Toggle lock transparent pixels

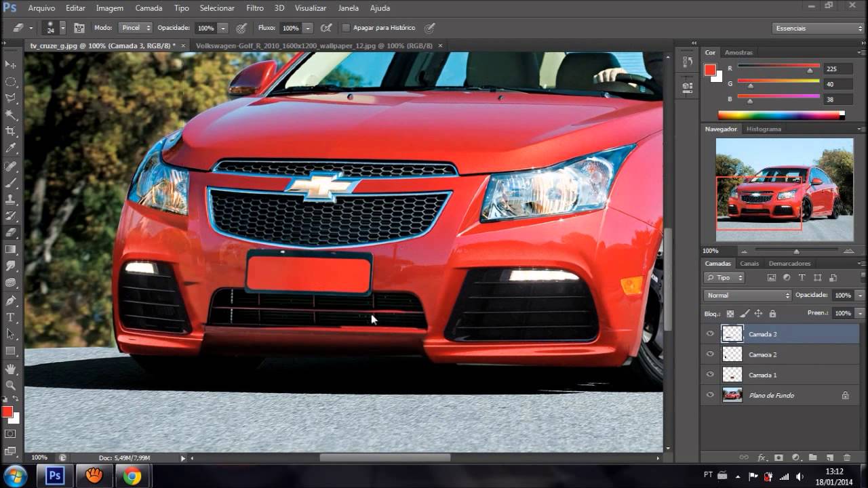coord(730,314)
